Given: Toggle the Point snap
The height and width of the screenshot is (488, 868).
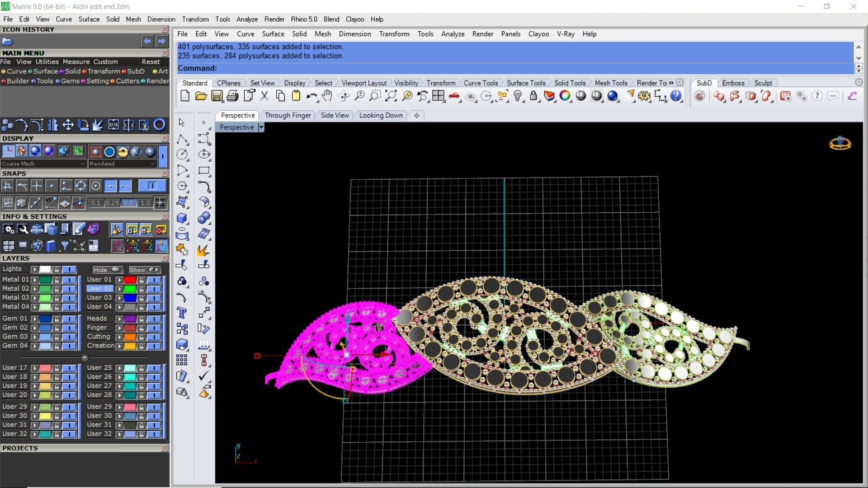Looking at the screenshot, I should [52, 186].
